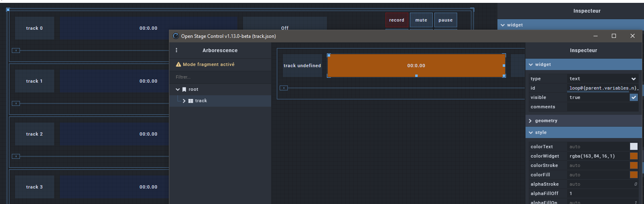This screenshot has height=204, width=644.
Task: Open the colorFill color swatch
Action: (634, 175)
